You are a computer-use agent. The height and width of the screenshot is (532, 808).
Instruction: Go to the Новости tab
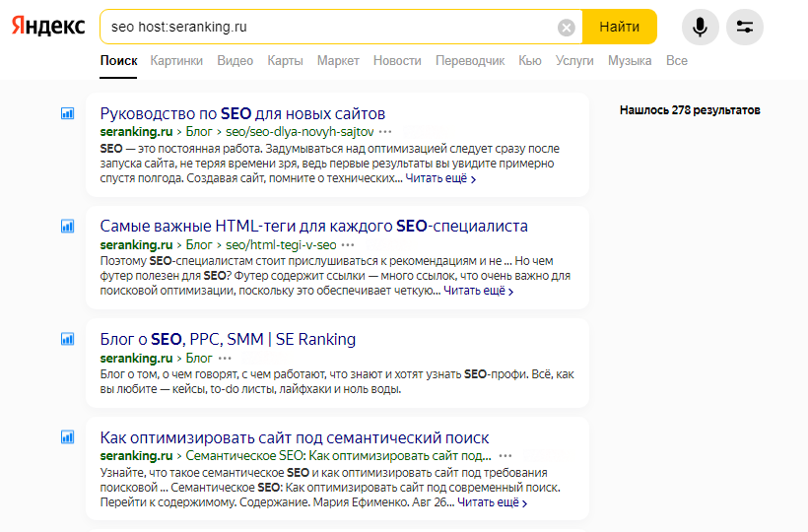pyautogui.click(x=397, y=61)
